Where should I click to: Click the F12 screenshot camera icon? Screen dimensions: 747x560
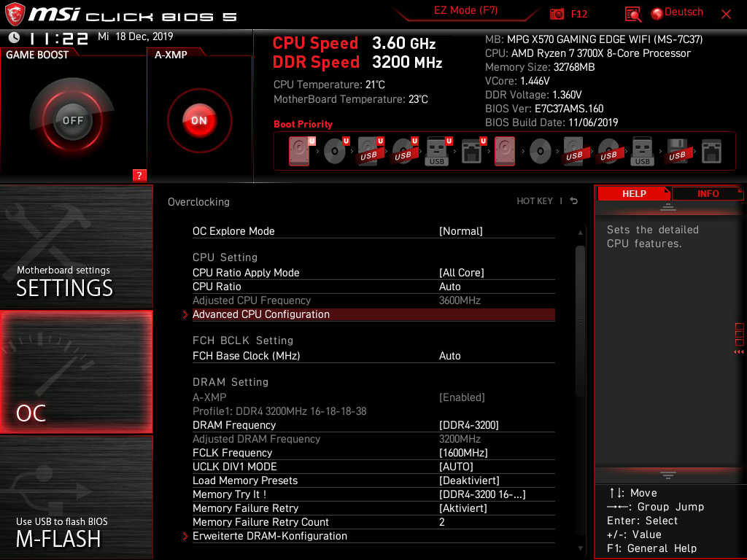[x=557, y=14]
